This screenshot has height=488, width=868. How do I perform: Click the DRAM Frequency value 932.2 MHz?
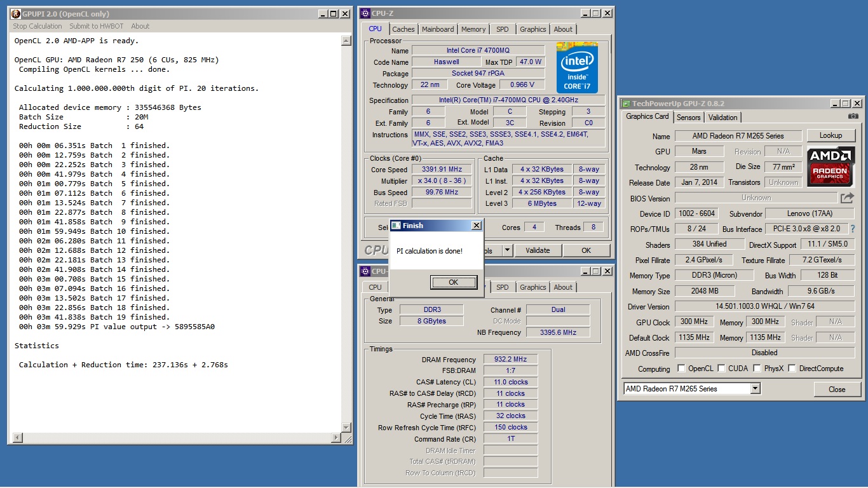(x=510, y=360)
